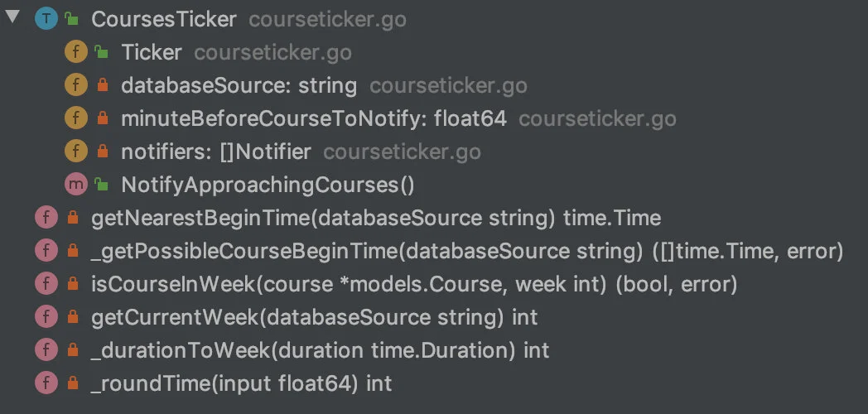
Task: Select _roundTime(input float64) function entry
Action: coord(241,383)
